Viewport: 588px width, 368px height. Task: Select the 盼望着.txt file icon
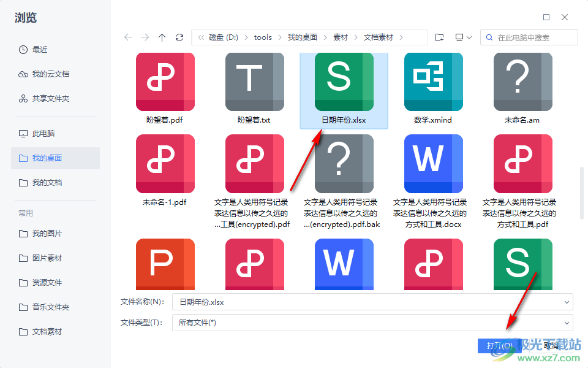pos(255,82)
